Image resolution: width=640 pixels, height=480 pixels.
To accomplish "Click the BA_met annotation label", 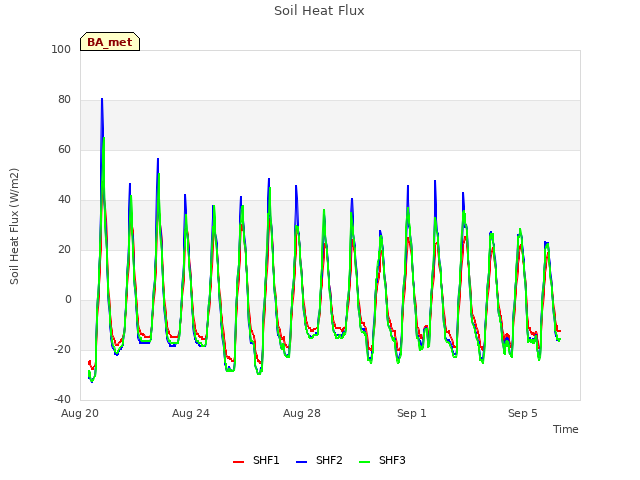I will [110, 42].
